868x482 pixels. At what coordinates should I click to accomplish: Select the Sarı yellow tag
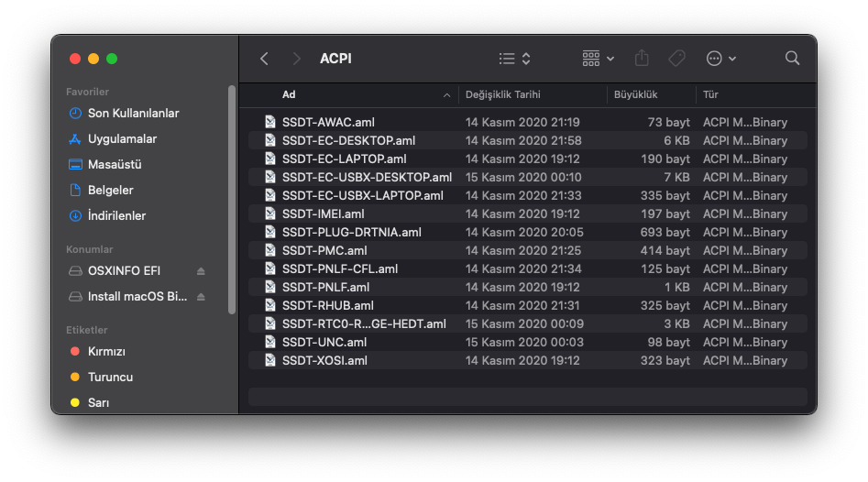pos(96,403)
